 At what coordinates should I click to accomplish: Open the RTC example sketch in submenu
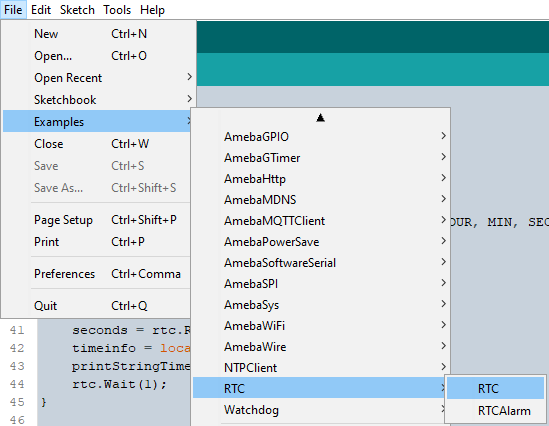click(495, 388)
